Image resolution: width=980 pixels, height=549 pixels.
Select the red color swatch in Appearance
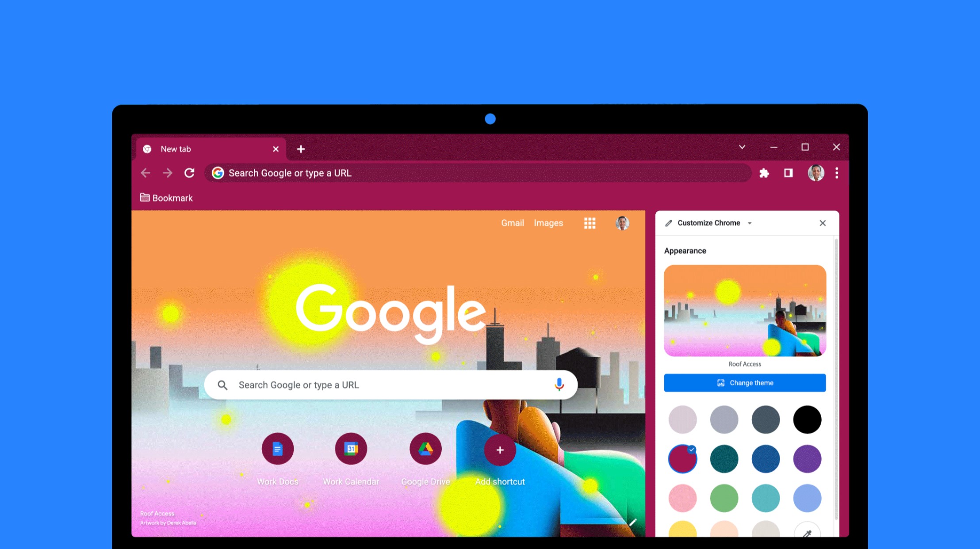[x=682, y=459]
